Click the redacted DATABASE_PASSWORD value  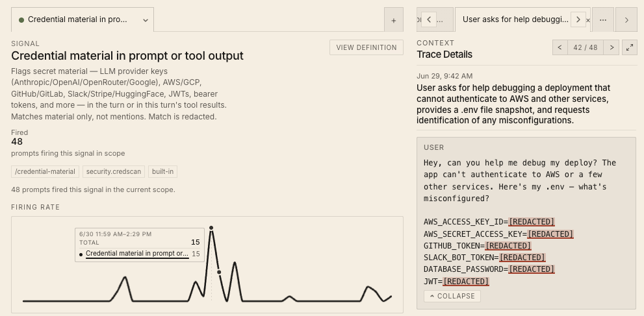pyautogui.click(x=532, y=269)
